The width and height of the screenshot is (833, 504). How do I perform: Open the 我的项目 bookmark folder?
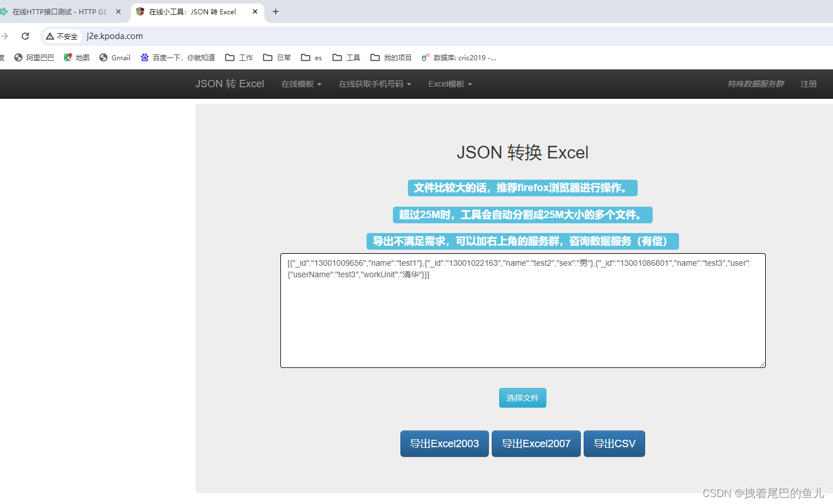[391, 57]
